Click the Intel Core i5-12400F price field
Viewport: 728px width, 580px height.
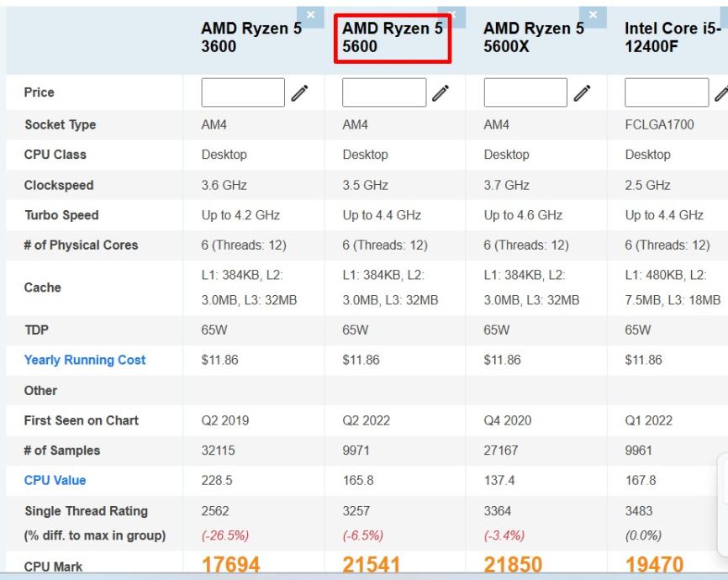point(667,92)
